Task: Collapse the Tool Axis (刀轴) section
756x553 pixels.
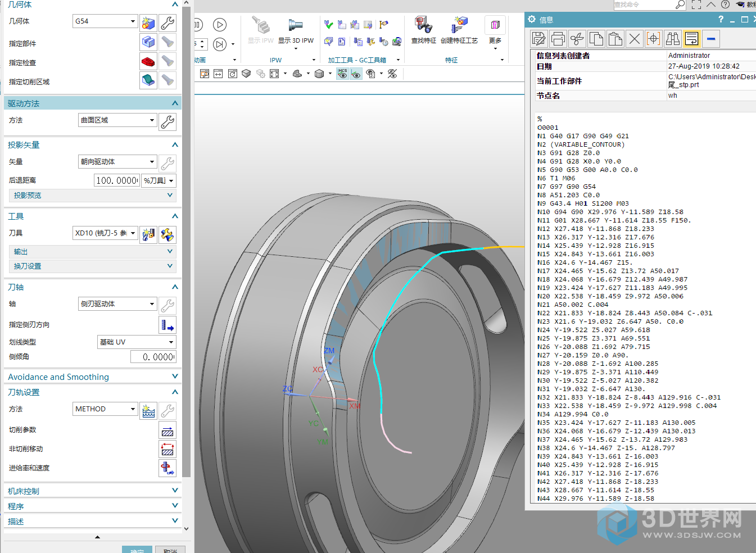Action: (93, 287)
